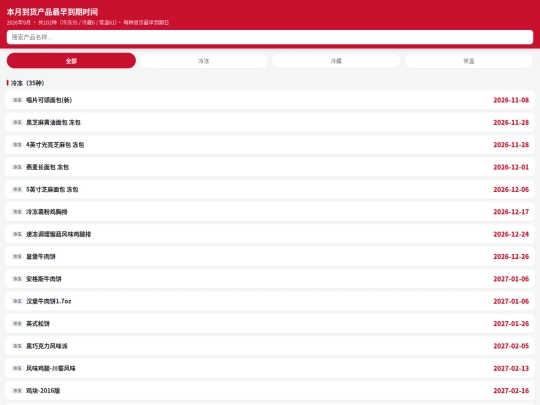This screenshot has width=540, height=405.
Task: Click the expiry date 2026-12-24
Action: click(511, 234)
